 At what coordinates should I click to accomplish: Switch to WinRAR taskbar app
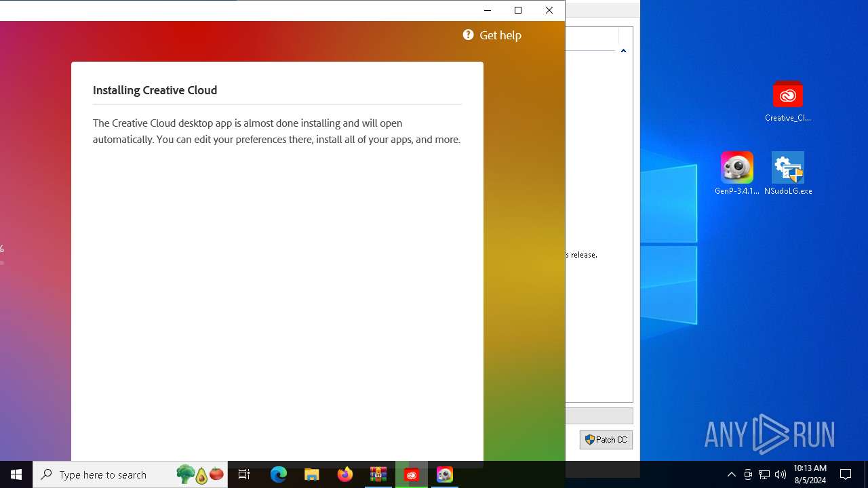pyautogui.click(x=378, y=474)
